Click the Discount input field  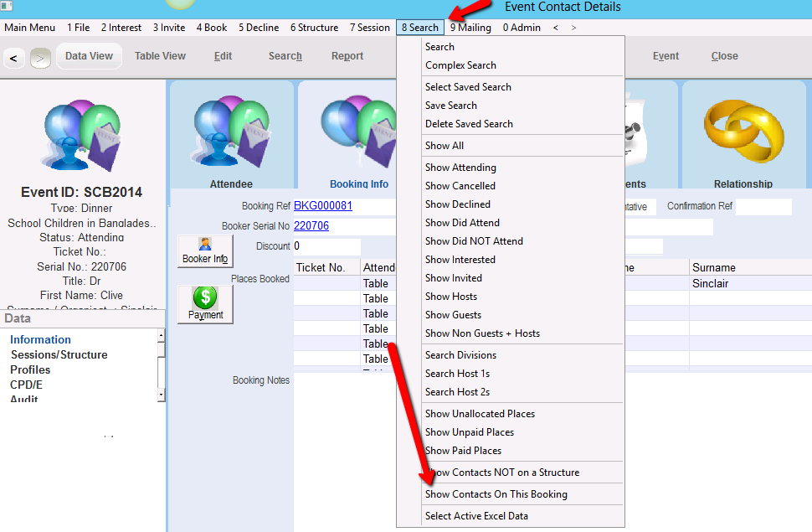click(326, 246)
